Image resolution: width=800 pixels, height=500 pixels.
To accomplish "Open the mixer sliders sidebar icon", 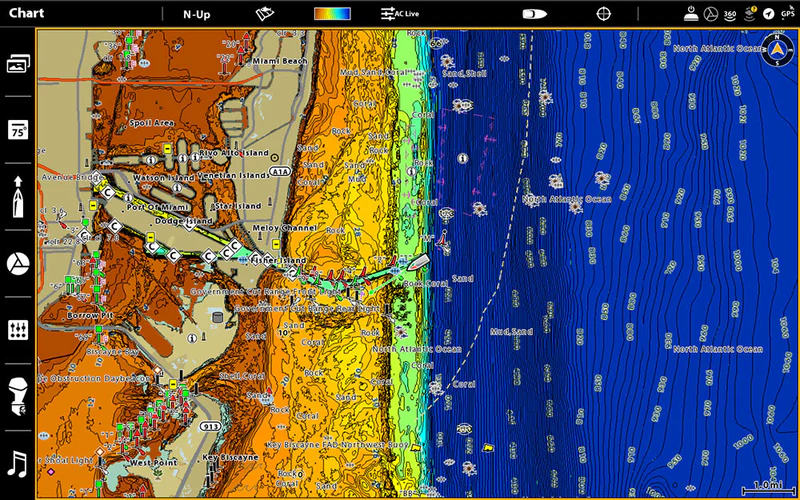I will [x=17, y=330].
